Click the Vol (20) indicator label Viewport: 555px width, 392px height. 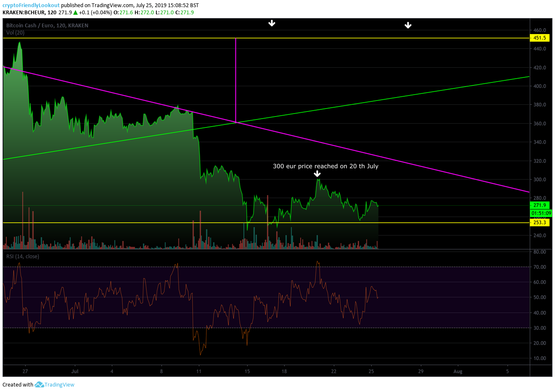(x=15, y=32)
